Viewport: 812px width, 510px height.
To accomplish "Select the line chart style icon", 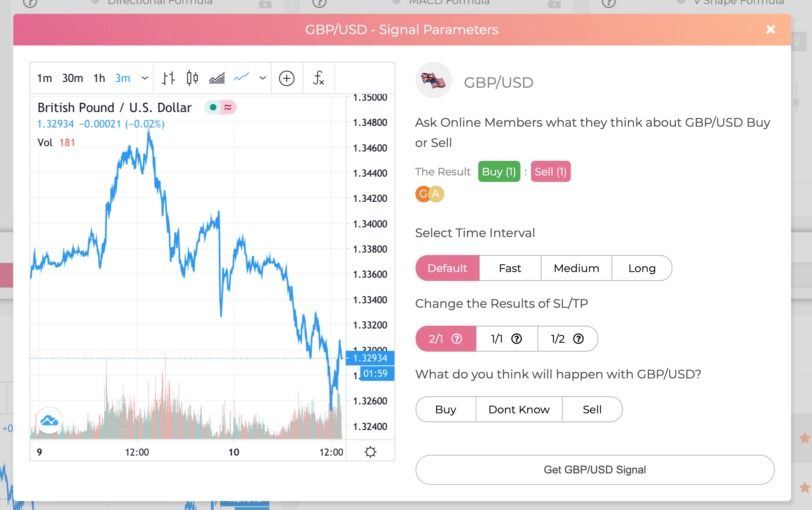I will 241,77.
